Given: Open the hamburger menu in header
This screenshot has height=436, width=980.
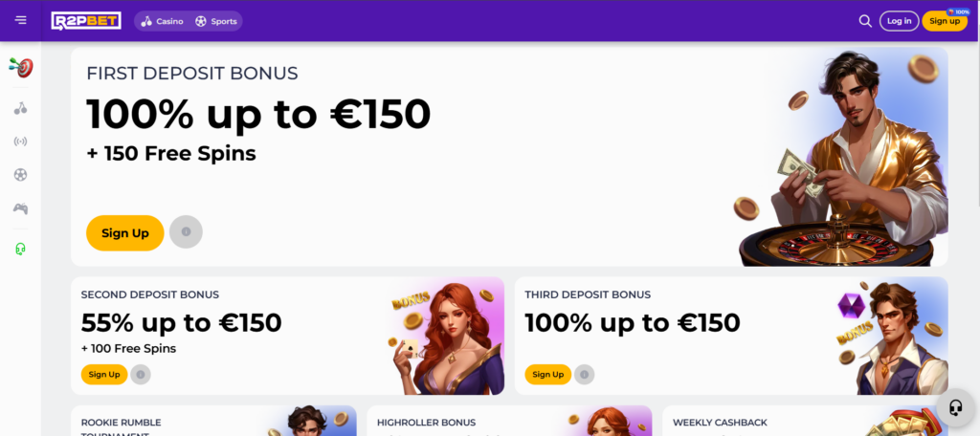Looking at the screenshot, I should [21, 20].
